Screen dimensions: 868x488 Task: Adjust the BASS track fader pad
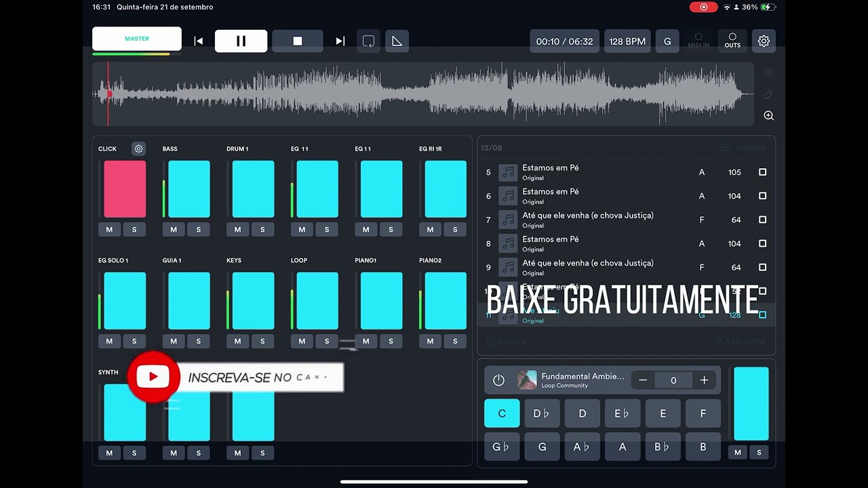pyautogui.click(x=189, y=189)
